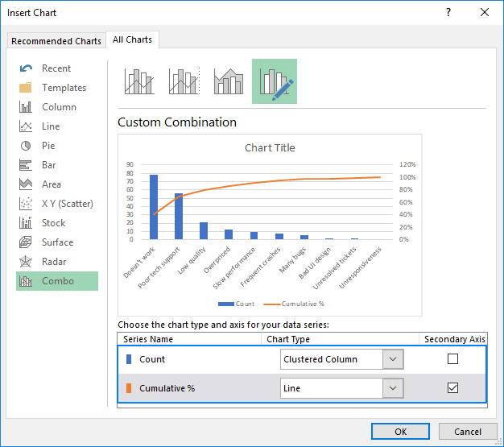Image resolution: width=504 pixels, height=447 pixels.
Task: Click the Secondary Axis column header
Action: pyautogui.click(x=454, y=339)
